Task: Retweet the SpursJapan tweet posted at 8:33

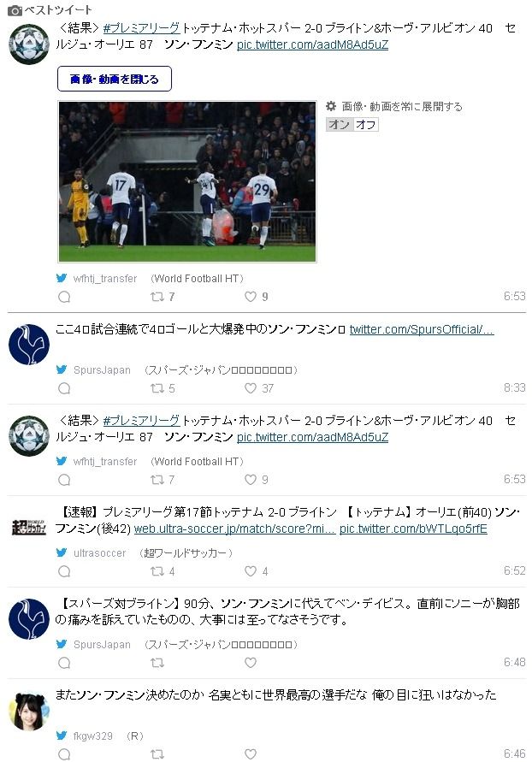Action: (x=157, y=387)
